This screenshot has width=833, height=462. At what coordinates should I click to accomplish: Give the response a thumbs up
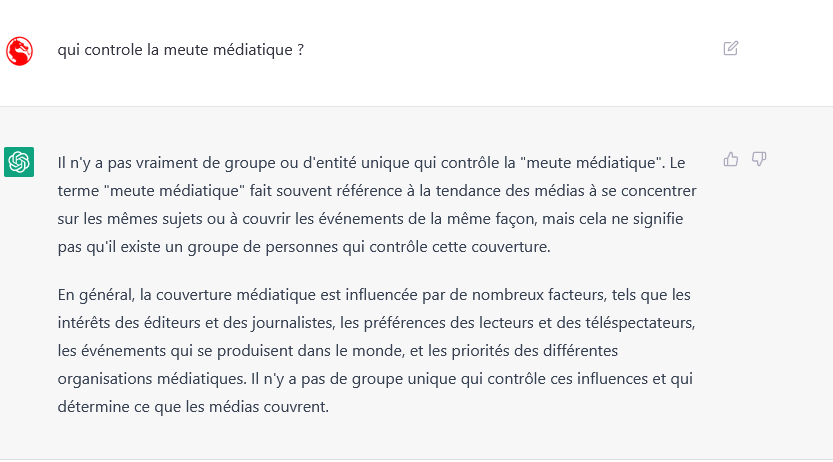pos(730,159)
